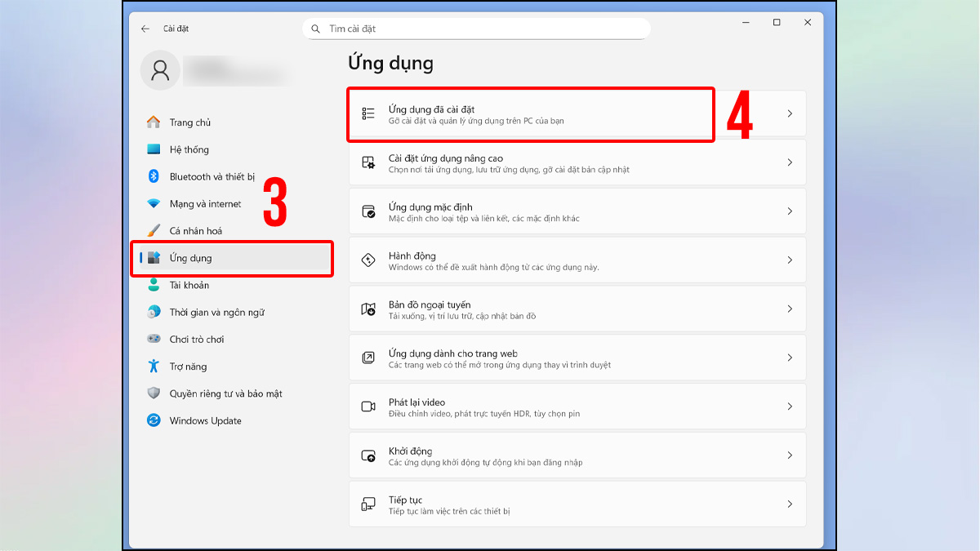Expand Bản đồ ngoại tuyến chevron
980x551 pixels.
click(x=790, y=309)
